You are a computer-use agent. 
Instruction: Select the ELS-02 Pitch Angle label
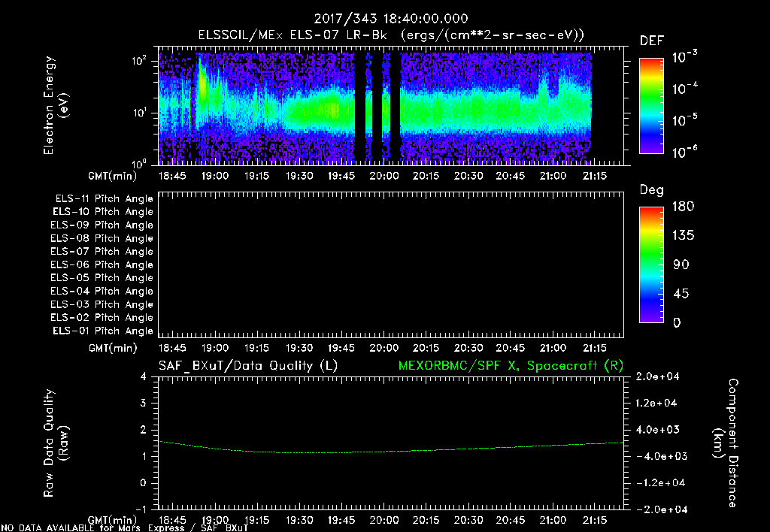pos(102,318)
